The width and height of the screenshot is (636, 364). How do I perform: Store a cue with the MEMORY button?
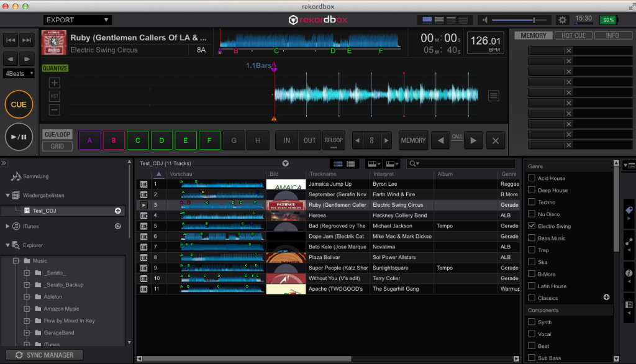(x=413, y=140)
